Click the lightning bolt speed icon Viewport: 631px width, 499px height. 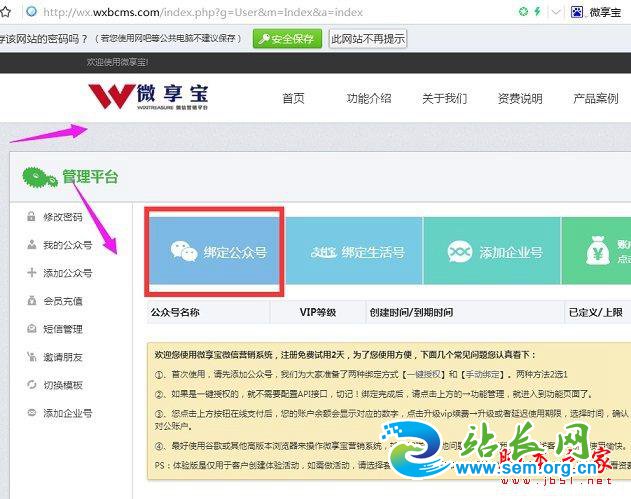[x=537, y=12]
